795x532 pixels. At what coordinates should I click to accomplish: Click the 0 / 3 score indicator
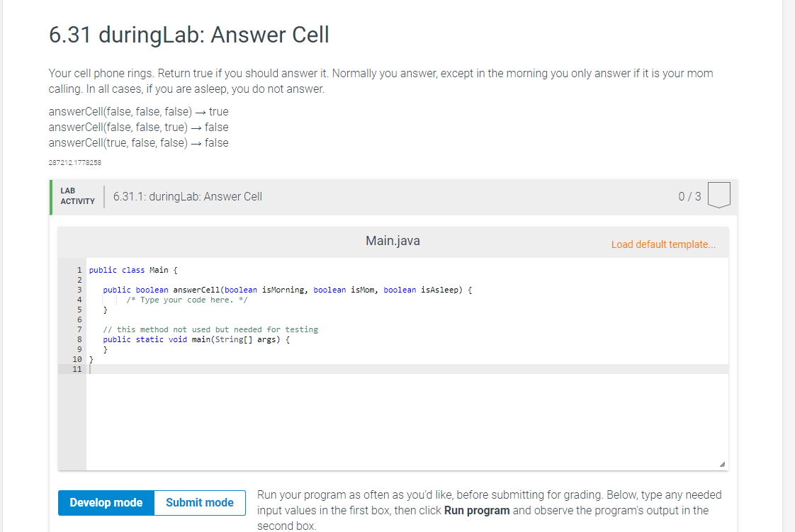[689, 196]
